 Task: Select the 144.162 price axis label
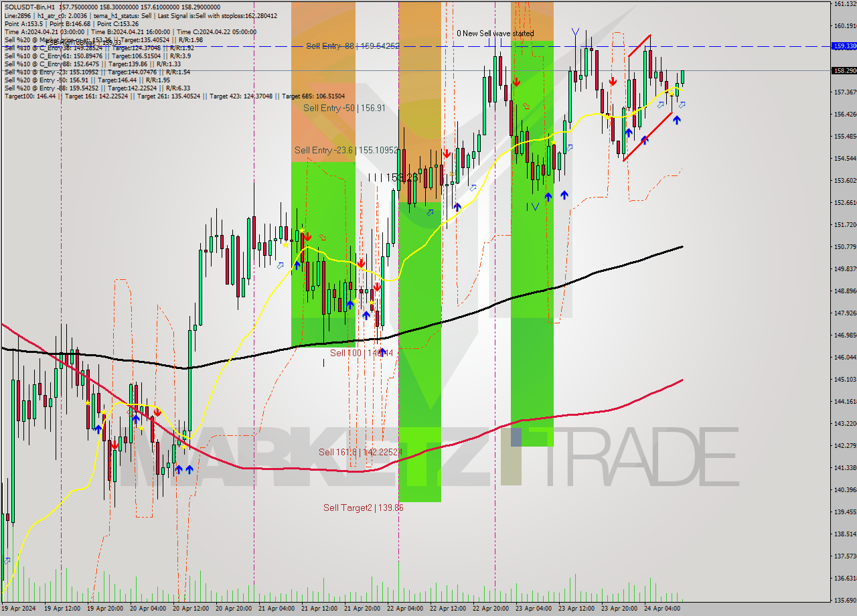(845, 401)
